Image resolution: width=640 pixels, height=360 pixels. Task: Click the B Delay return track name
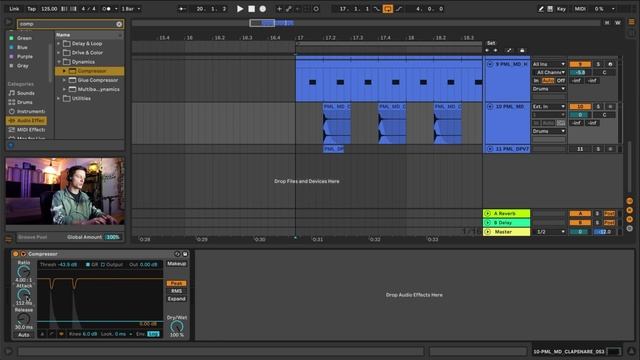point(503,222)
